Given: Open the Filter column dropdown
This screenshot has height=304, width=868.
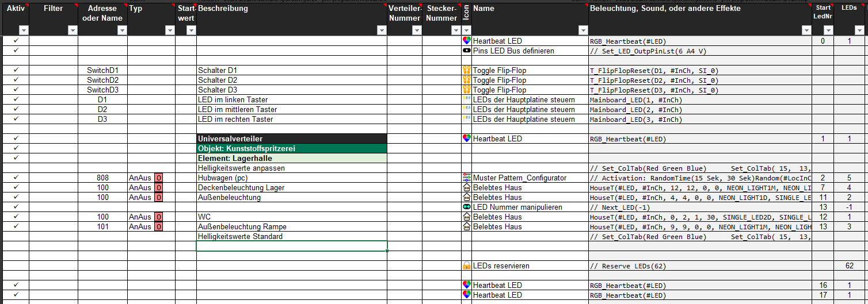Looking at the screenshot, I should [73, 31].
